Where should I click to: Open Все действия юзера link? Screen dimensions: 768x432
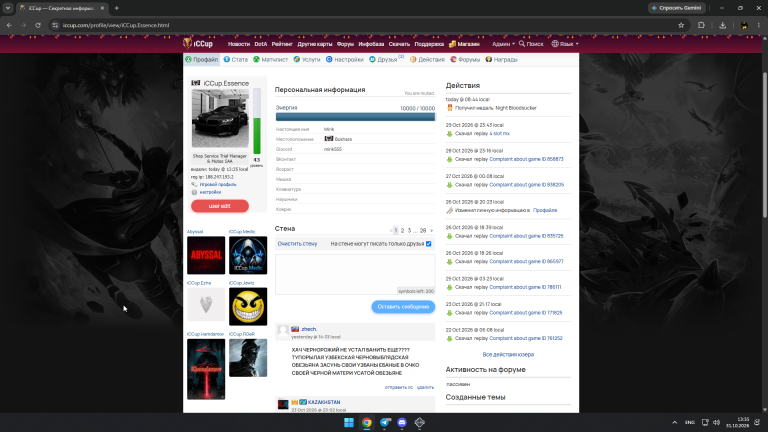pos(508,354)
